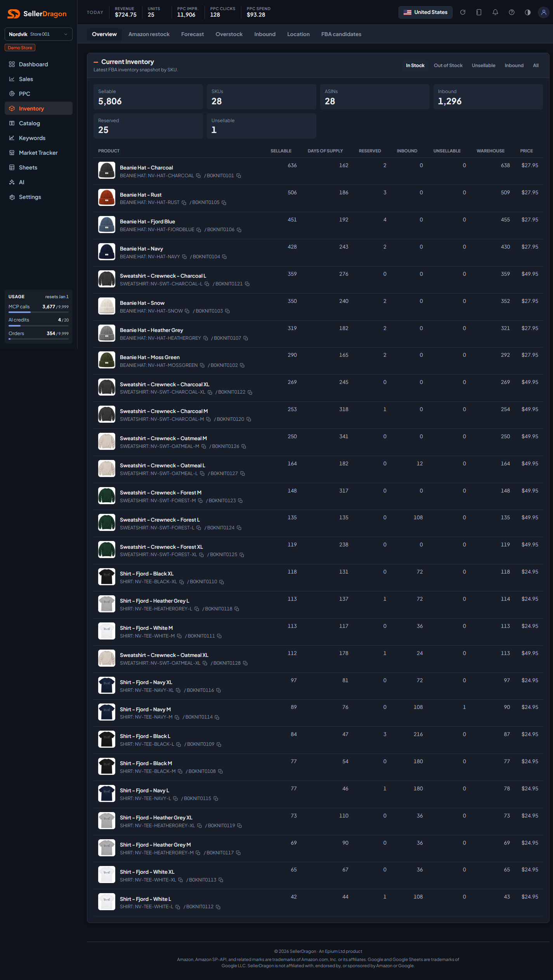This screenshot has height=980, width=553.
Task: Open Market Tracker page
Action: pyautogui.click(x=38, y=153)
